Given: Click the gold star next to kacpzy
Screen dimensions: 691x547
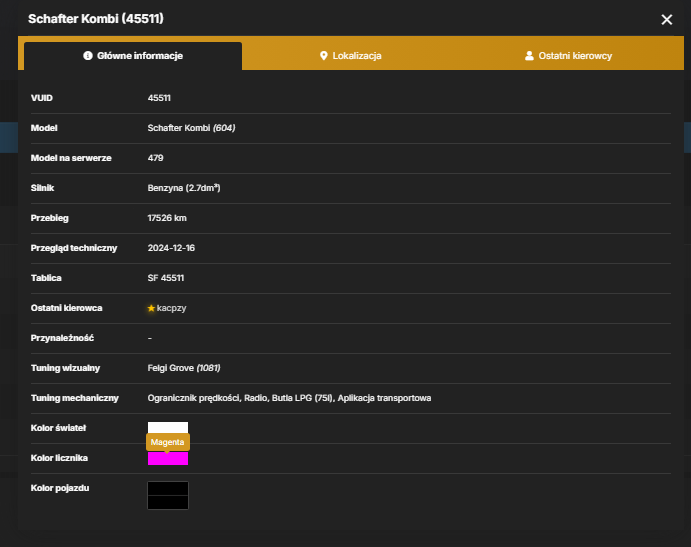Looking at the screenshot, I should coord(151,308).
